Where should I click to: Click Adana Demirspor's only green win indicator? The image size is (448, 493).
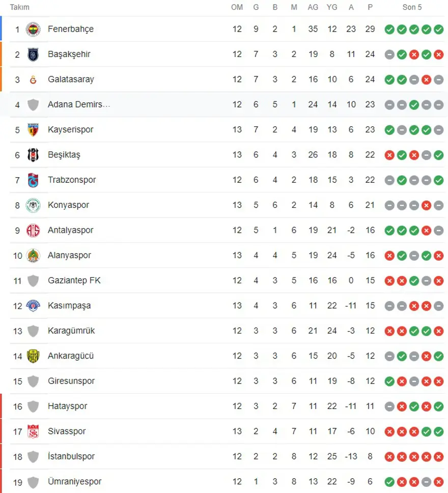tap(414, 104)
